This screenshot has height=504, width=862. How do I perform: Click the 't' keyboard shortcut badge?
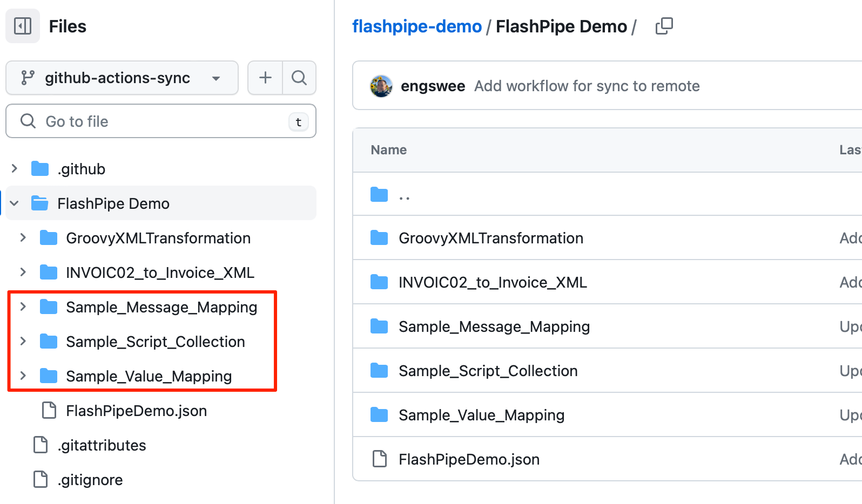[299, 122]
